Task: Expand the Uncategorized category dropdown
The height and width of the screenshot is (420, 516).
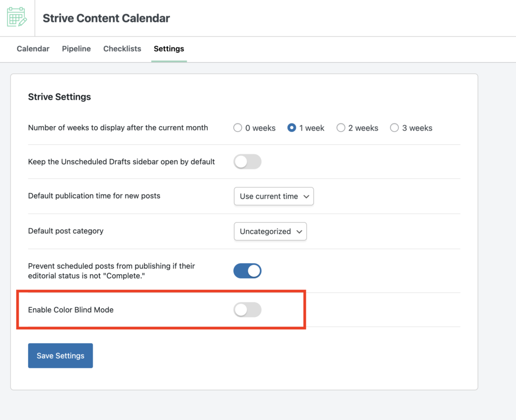Action: point(270,231)
